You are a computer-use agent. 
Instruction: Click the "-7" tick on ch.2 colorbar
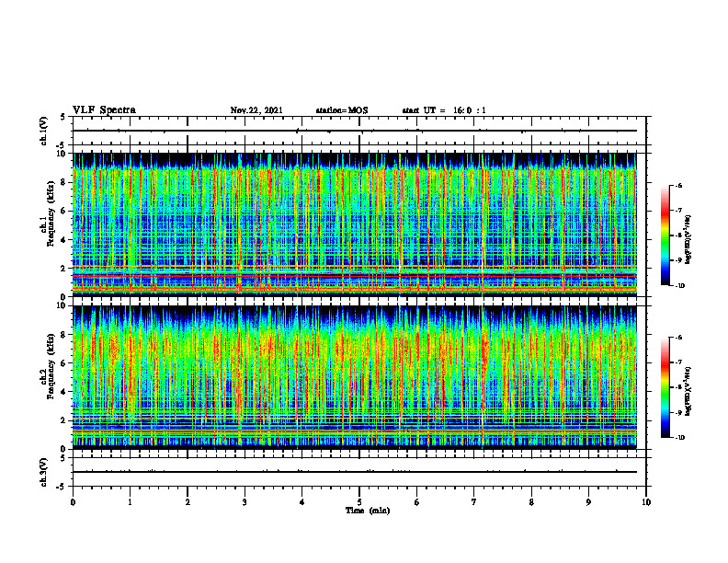pos(678,362)
